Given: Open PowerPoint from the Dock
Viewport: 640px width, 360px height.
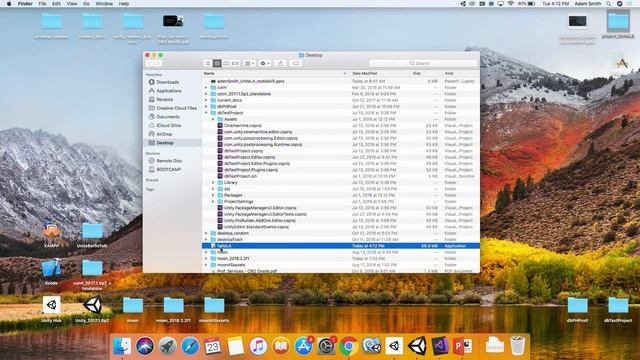Looking at the screenshot, I should 463,346.
